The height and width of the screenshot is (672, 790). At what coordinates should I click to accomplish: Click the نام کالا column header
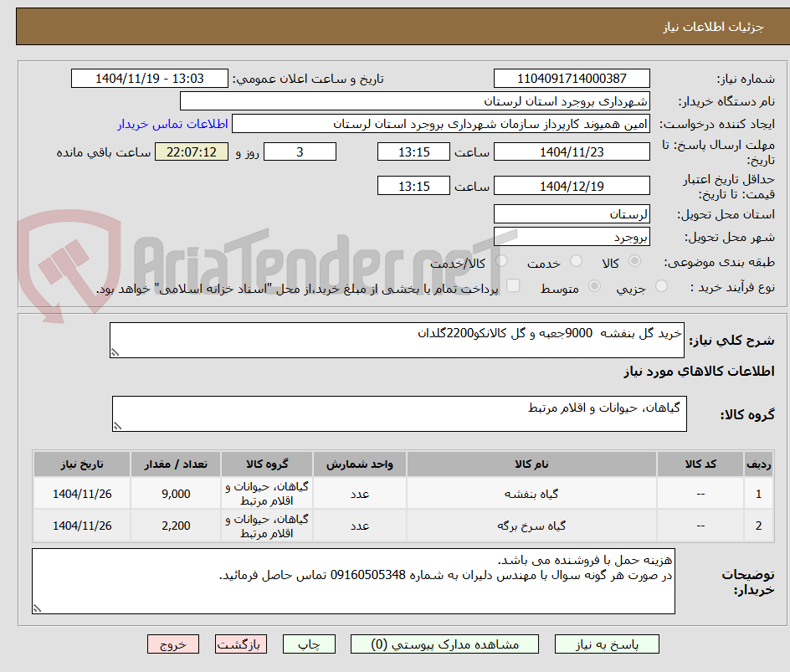tap(531, 464)
